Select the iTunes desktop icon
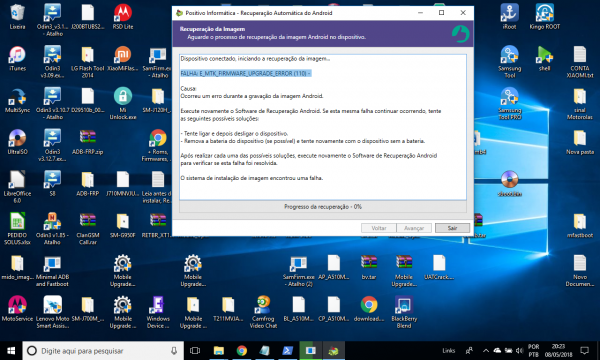This screenshot has width=600, height=360. [x=17, y=59]
